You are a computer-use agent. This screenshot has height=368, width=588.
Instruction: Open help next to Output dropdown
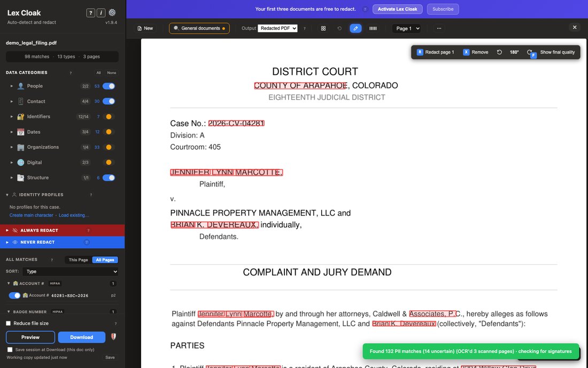[x=305, y=28]
